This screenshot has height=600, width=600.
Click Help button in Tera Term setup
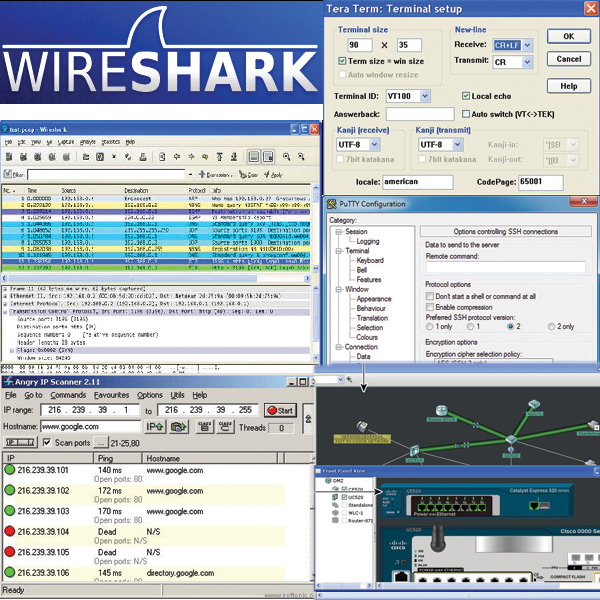pos(569,86)
